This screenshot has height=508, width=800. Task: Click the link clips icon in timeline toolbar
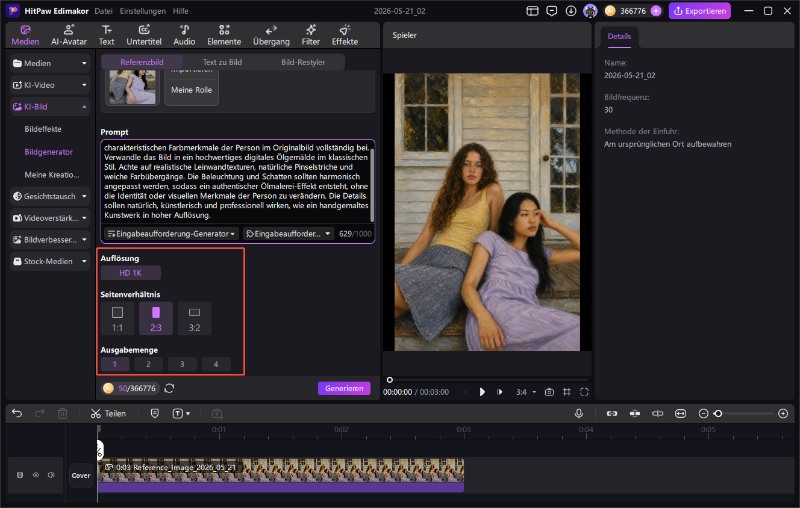612,413
